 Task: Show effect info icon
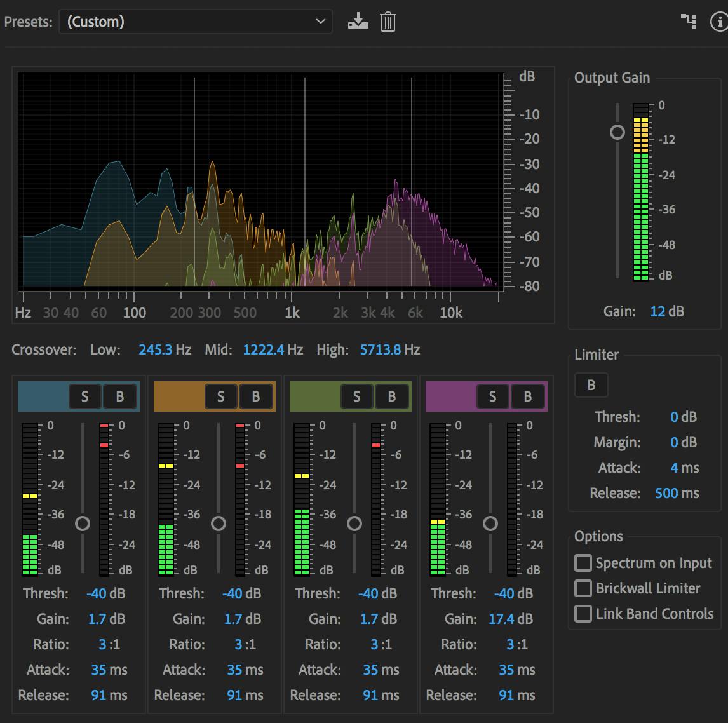[719, 22]
